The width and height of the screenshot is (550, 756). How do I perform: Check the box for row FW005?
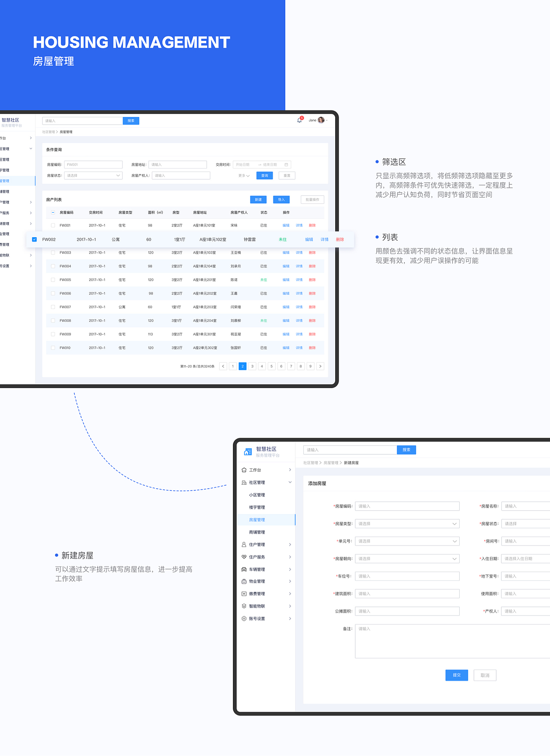click(53, 280)
